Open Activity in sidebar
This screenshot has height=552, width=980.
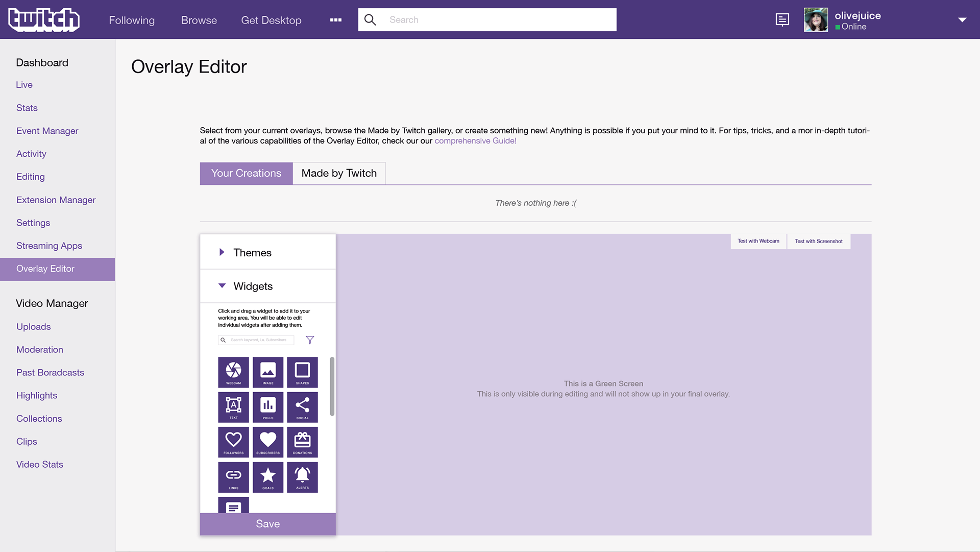coord(31,154)
